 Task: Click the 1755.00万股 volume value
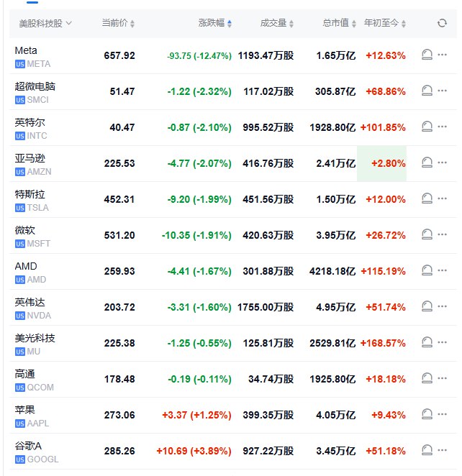coord(266,307)
